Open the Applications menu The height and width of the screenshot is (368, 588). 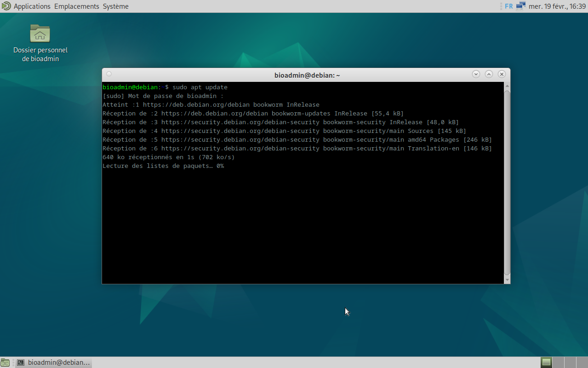point(32,6)
